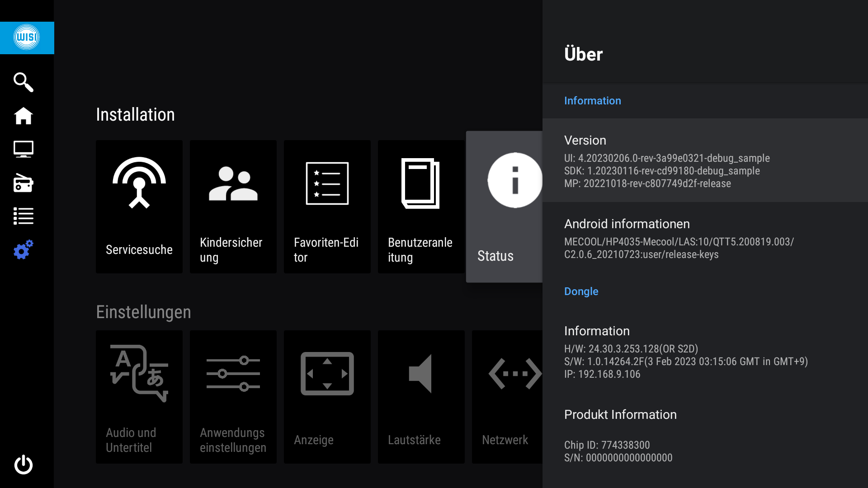
Task: Open Audio und Untertitel settings
Action: point(139,397)
